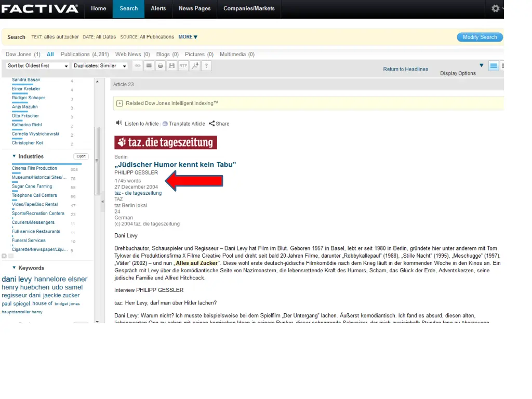Click the globe icon for translating the article

tap(165, 124)
